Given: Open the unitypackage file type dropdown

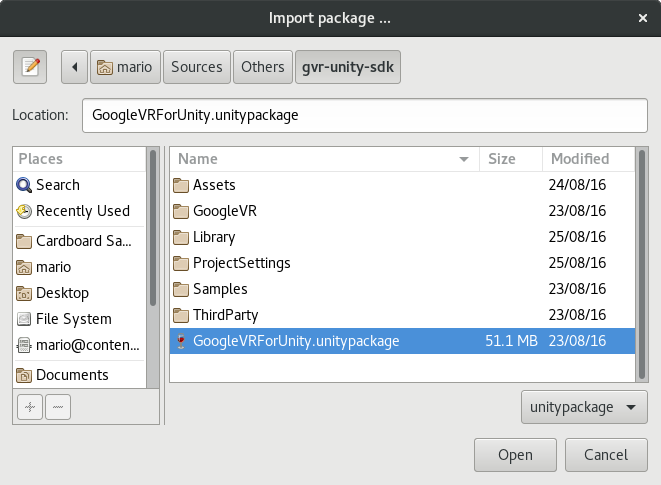Looking at the screenshot, I should (584, 407).
